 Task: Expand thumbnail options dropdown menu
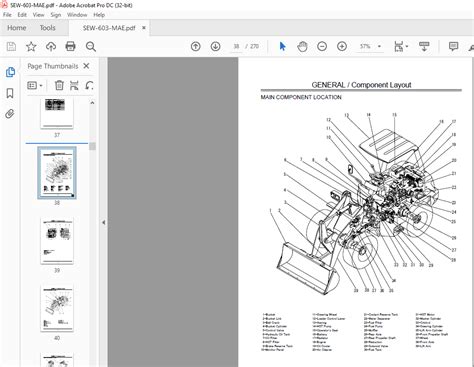35,86
